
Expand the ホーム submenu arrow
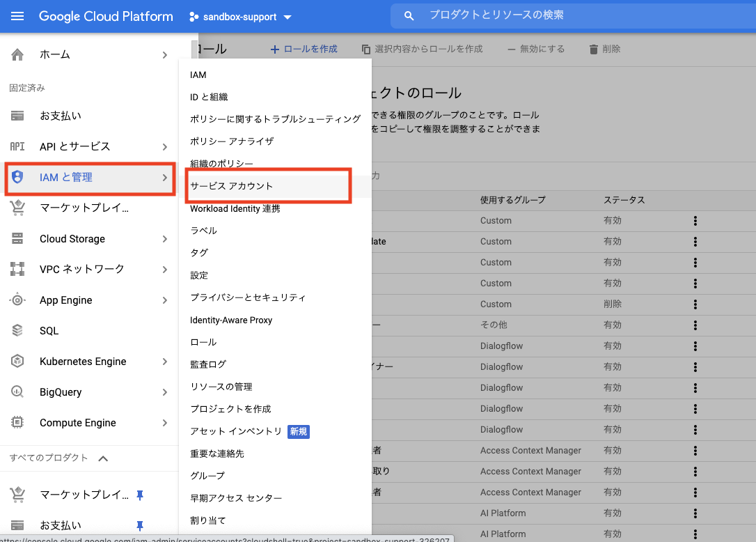point(165,55)
